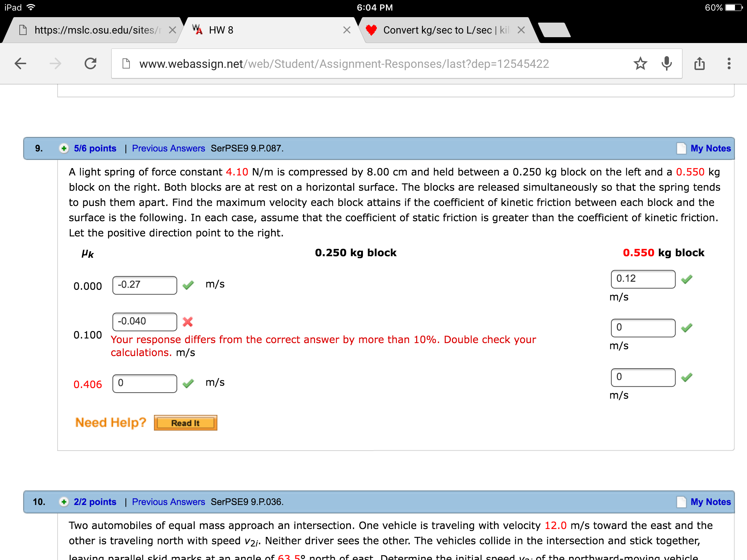Edit the 0.550 kg block field for 0.406
Viewport: 747px width, 560px height.
point(643,377)
